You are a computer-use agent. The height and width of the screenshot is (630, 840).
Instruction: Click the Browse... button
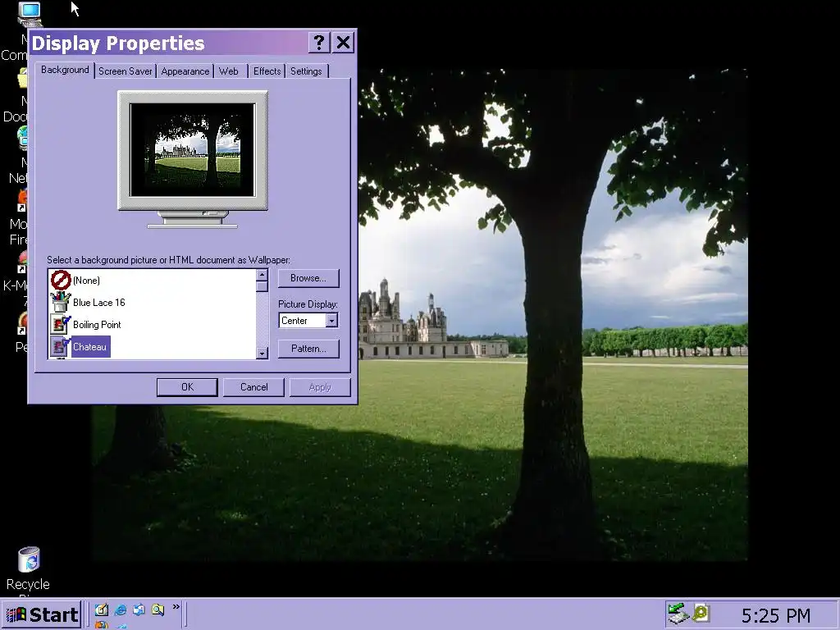308,278
